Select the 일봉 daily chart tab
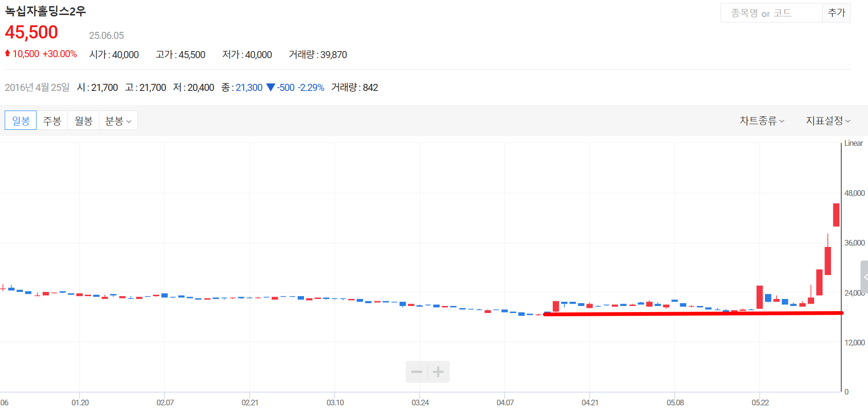The height and width of the screenshot is (410, 868). coord(21,120)
